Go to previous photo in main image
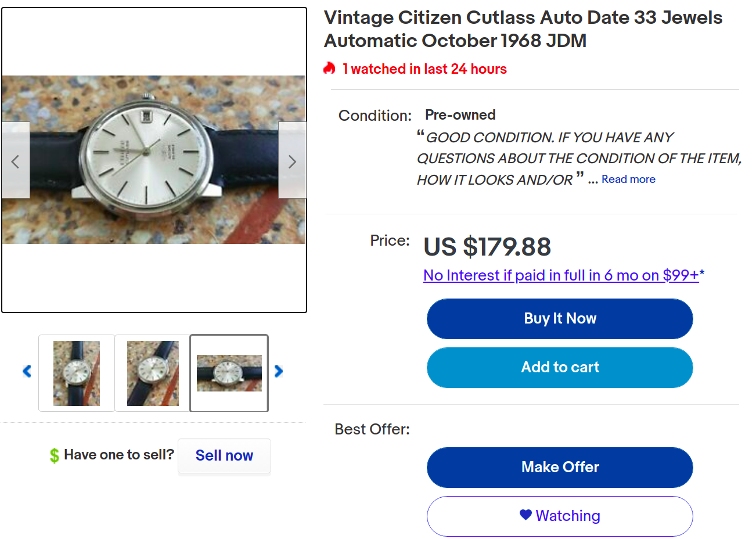The image size is (756, 539). click(16, 161)
